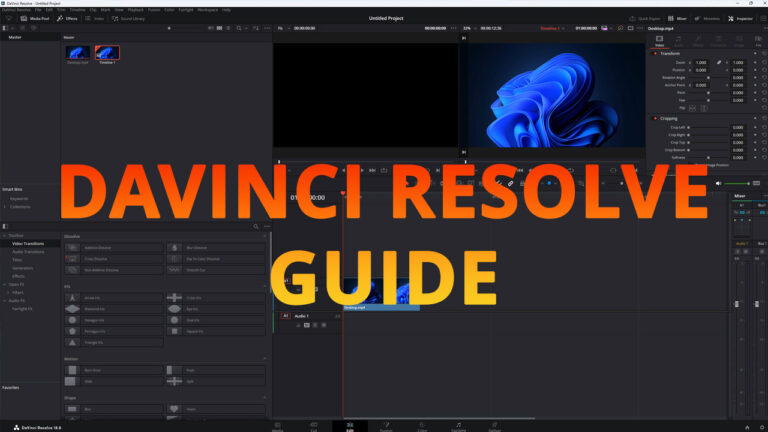Collapse the Toolbox tree
768x432 pixels.
pos(4,236)
